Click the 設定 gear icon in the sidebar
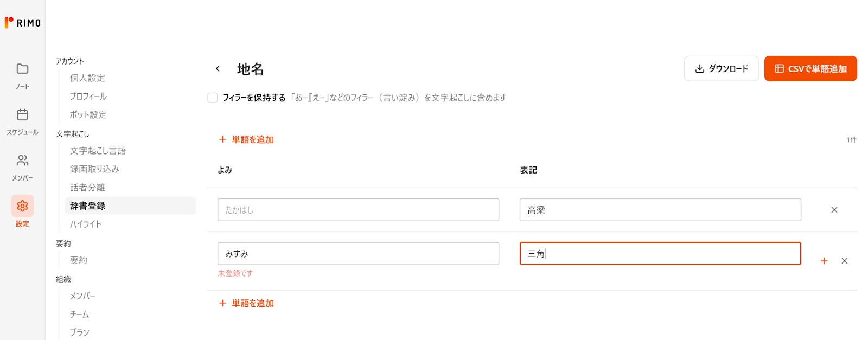The height and width of the screenshot is (340, 868). (22, 206)
